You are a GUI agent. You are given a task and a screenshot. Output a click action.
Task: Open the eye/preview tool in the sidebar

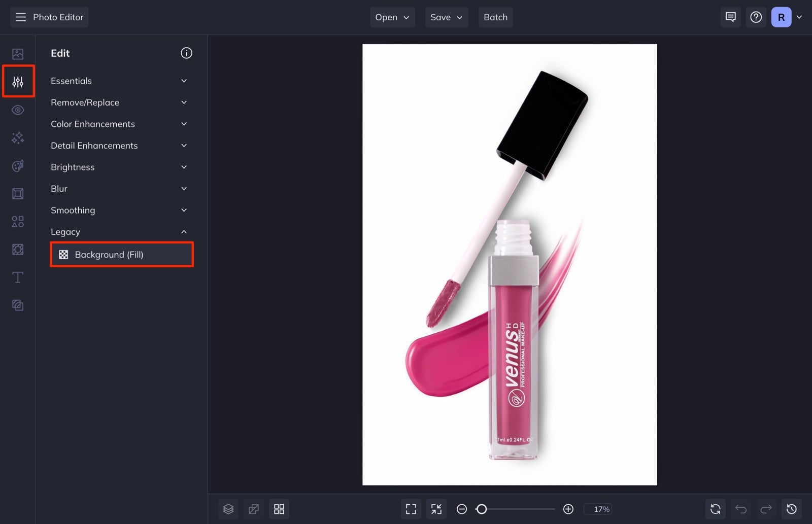pos(18,110)
